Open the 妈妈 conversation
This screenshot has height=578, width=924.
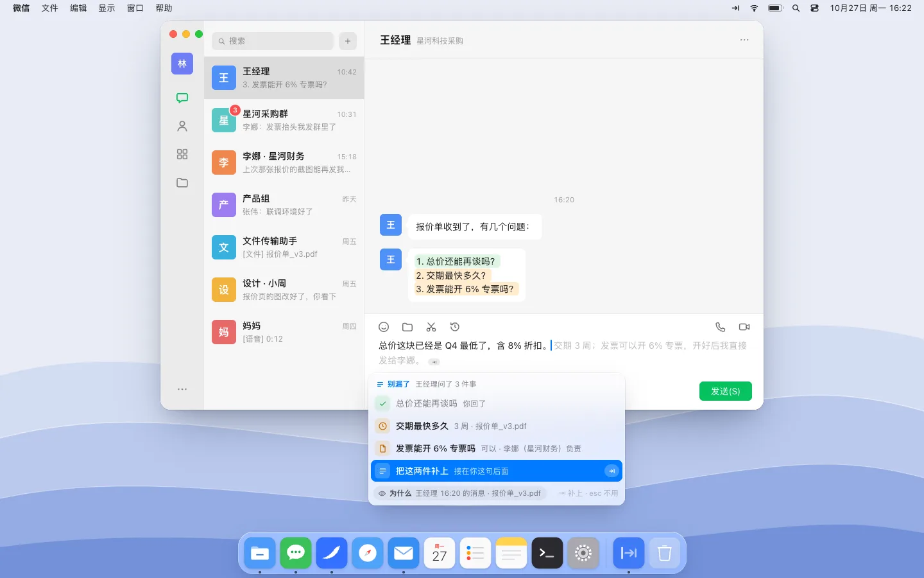(x=284, y=332)
